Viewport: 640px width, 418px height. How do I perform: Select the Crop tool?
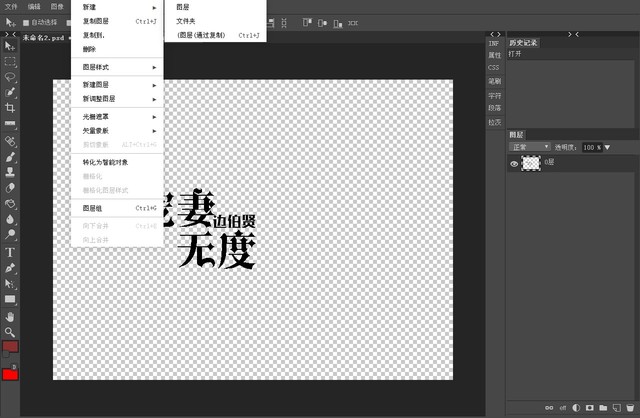(x=10, y=107)
